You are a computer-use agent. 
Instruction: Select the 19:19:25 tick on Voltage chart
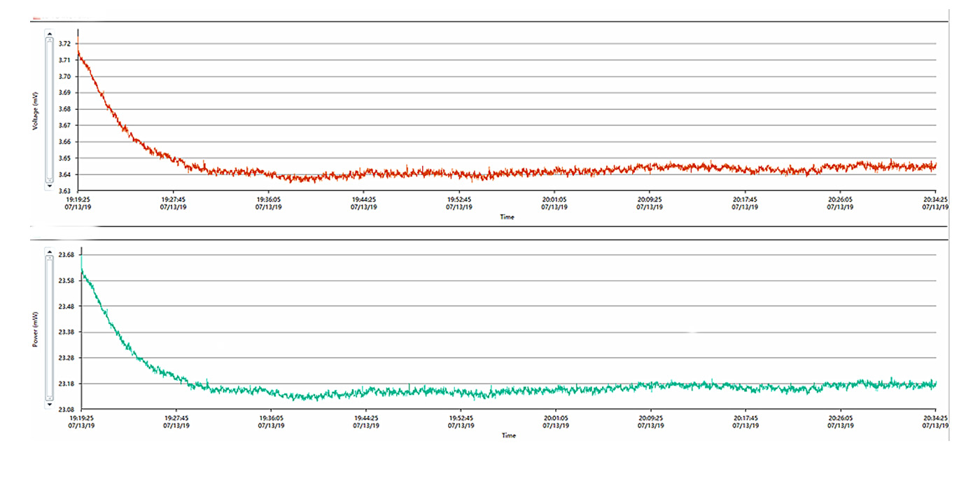tap(78, 202)
